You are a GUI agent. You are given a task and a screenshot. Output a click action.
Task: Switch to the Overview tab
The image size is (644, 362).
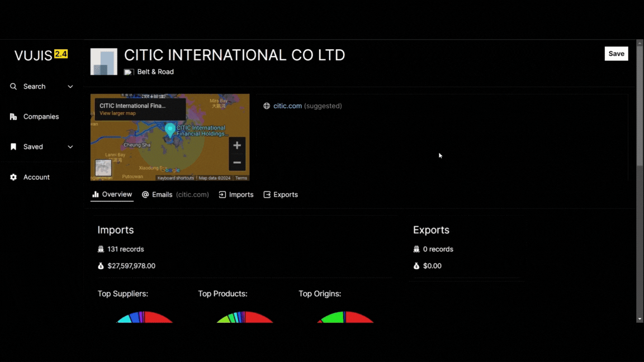[x=112, y=194]
